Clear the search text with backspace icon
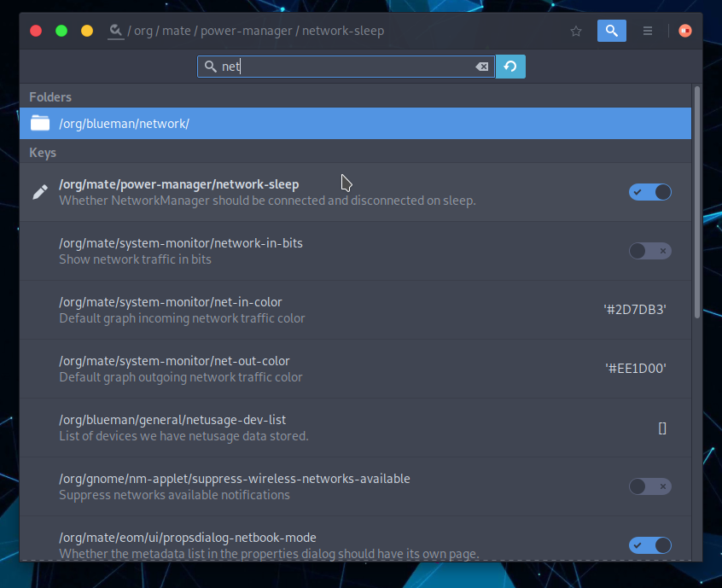Screen dimensions: 722x588 [x=482, y=67]
